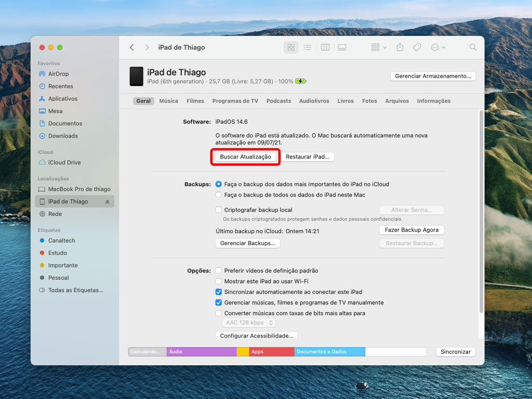
Task: Click Configurar Acessibilidade button
Action: tap(257, 335)
